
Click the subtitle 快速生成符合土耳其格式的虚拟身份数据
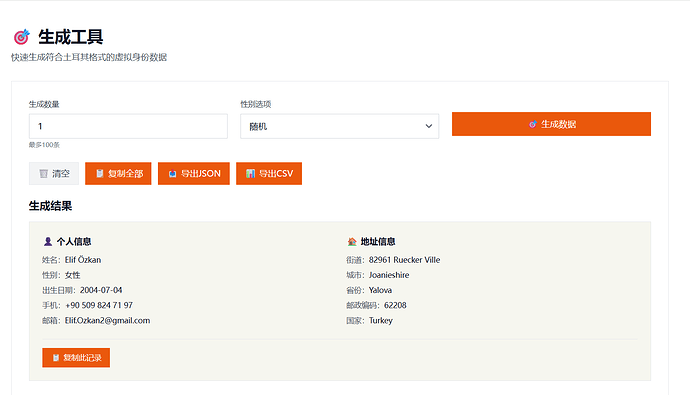pyautogui.click(x=89, y=57)
